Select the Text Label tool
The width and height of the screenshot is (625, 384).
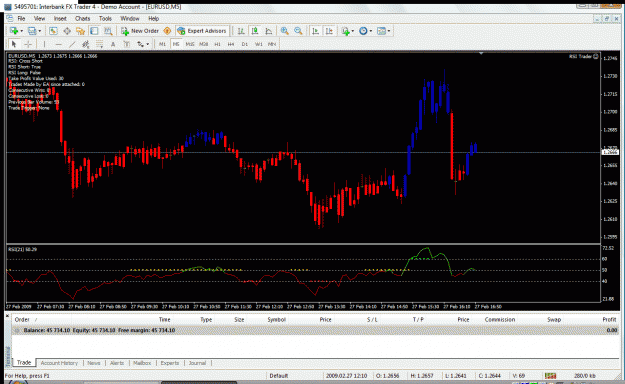[x=126, y=44]
